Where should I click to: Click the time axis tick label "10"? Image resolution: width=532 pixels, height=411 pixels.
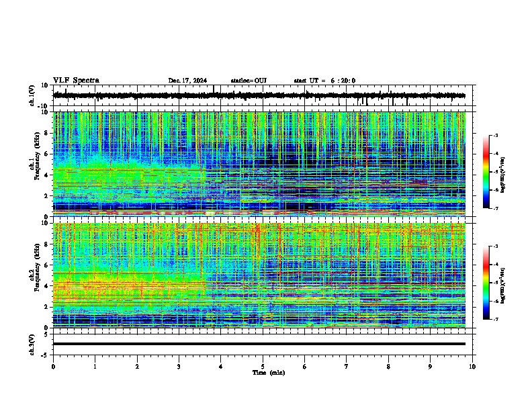tap(472, 367)
